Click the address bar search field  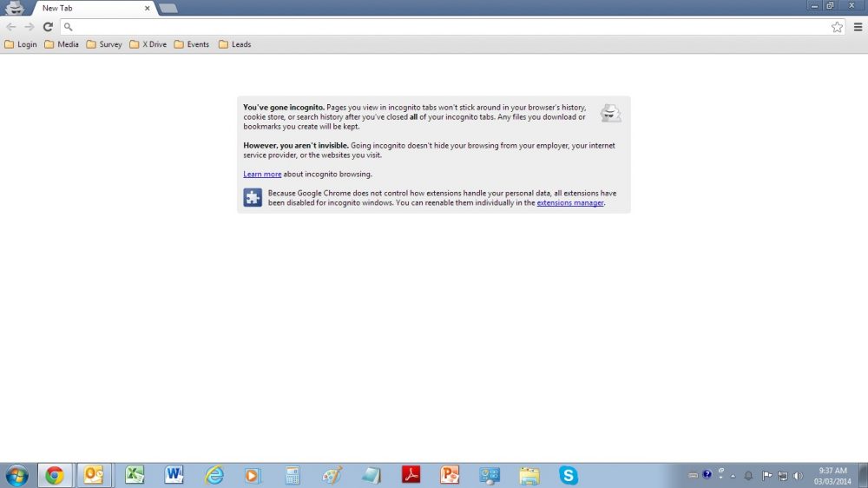coord(434,27)
